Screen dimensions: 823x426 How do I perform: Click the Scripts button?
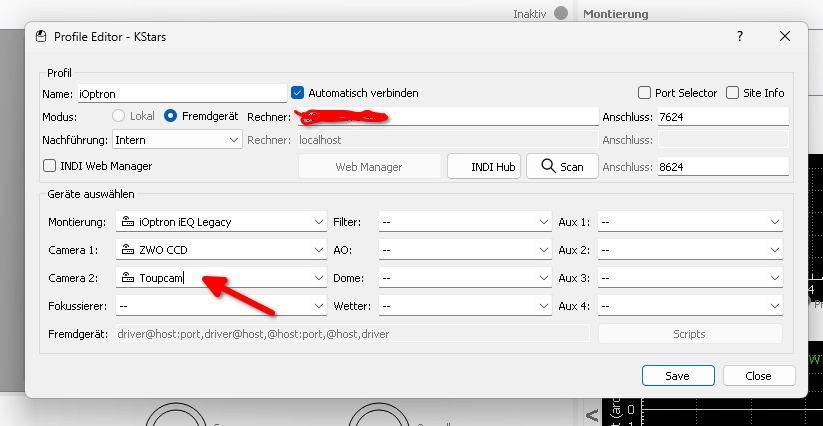(690, 334)
